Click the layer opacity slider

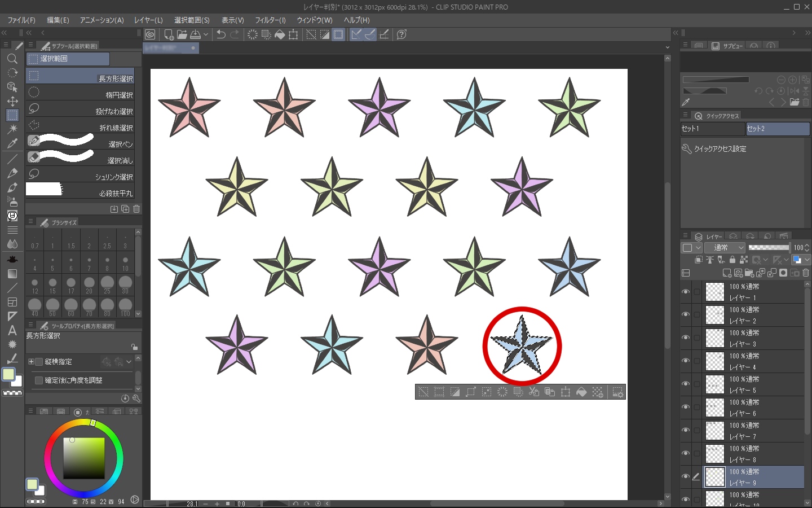769,247
